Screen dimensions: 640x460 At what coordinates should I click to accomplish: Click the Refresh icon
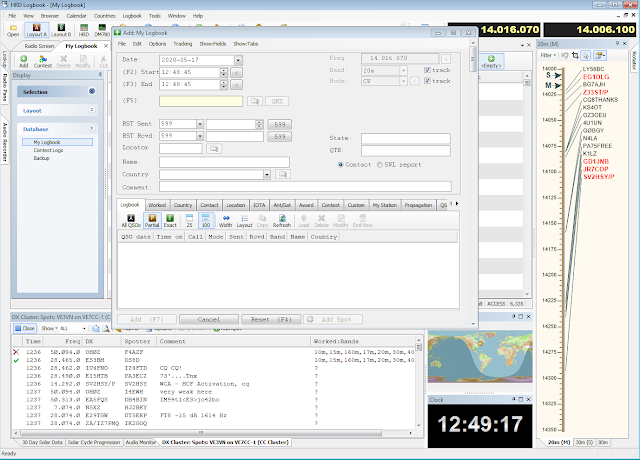tap(282, 221)
